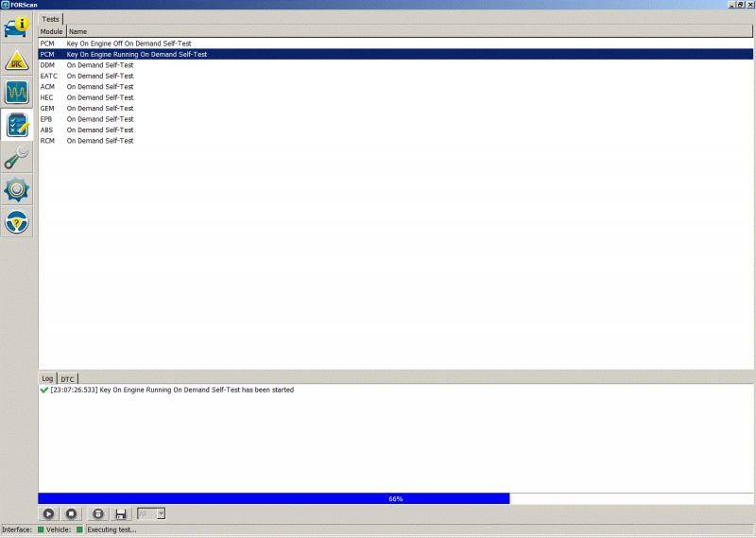Sort by the Name column header

pos(77,31)
